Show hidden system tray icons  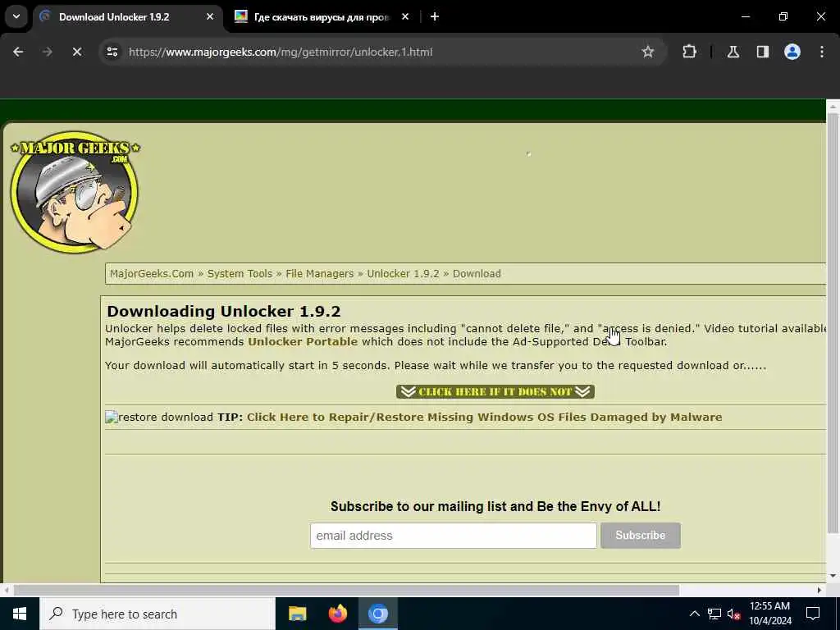point(694,614)
